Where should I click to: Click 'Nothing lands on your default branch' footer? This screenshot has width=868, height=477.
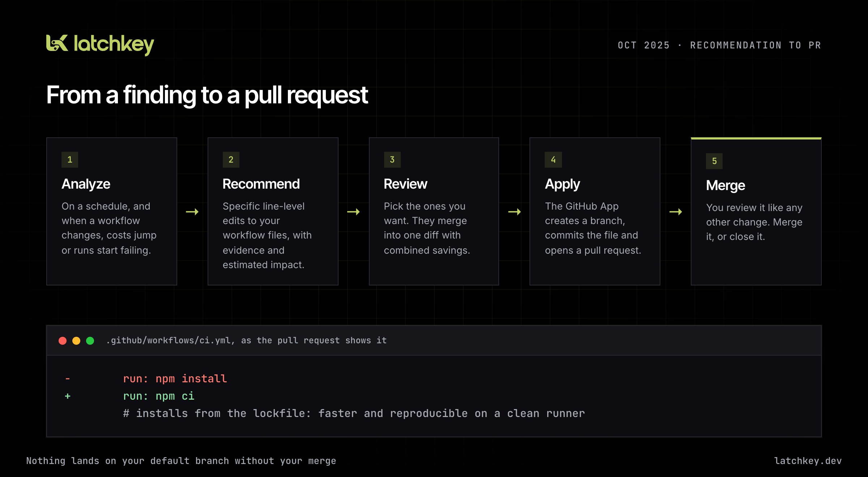point(181,461)
